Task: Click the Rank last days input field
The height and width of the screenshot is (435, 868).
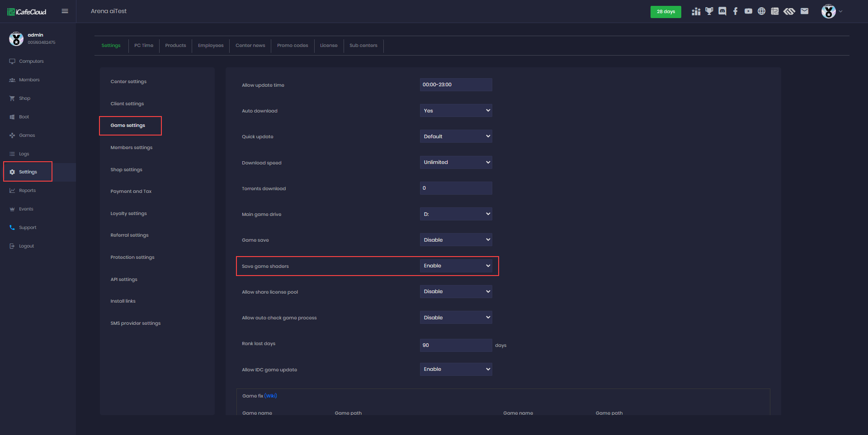Action: click(x=456, y=346)
